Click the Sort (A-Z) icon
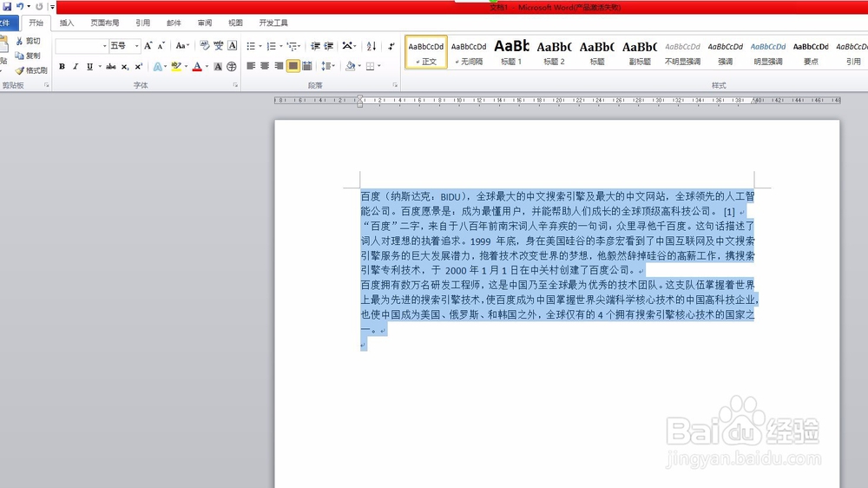The height and width of the screenshot is (488, 868). click(372, 46)
